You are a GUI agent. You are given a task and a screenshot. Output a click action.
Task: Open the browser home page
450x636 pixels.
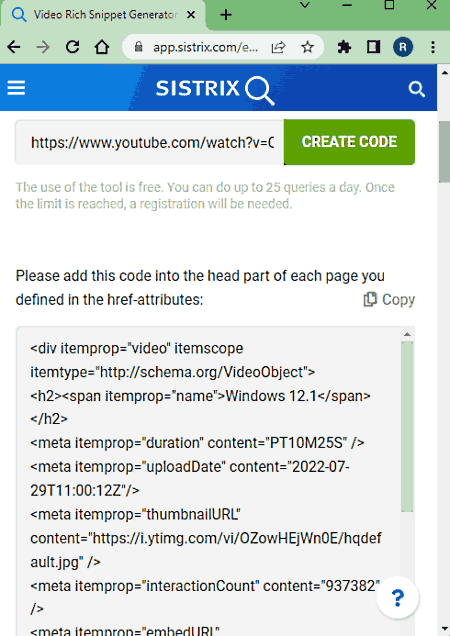pyautogui.click(x=102, y=47)
